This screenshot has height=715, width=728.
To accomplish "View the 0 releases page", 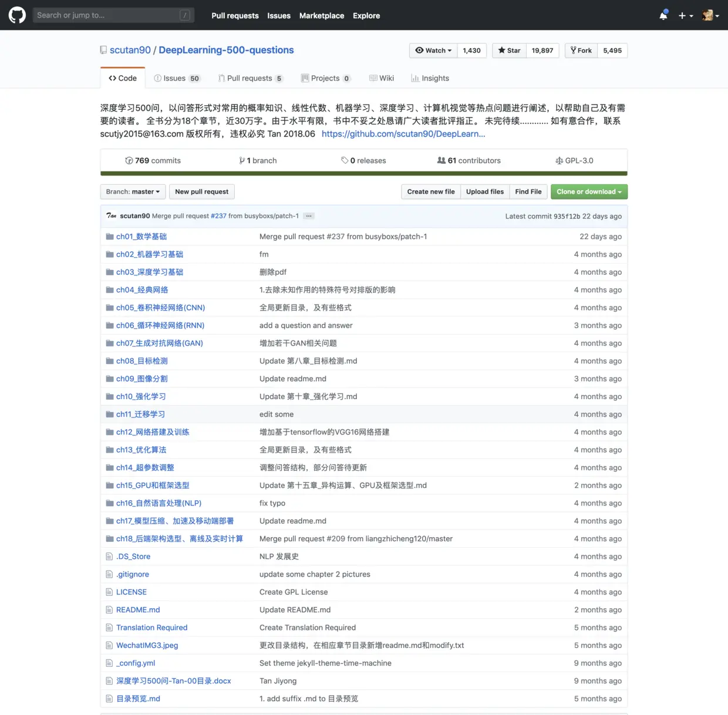I will (363, 160).
